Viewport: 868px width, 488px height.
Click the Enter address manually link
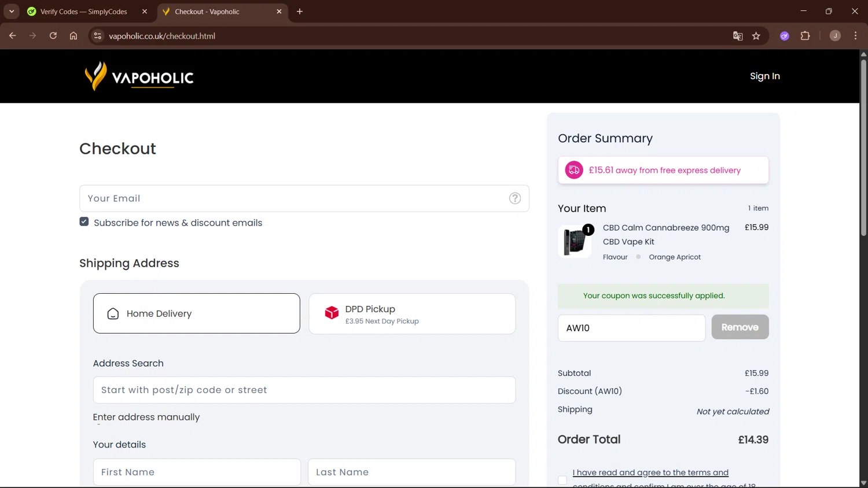(x=146, y=417)
